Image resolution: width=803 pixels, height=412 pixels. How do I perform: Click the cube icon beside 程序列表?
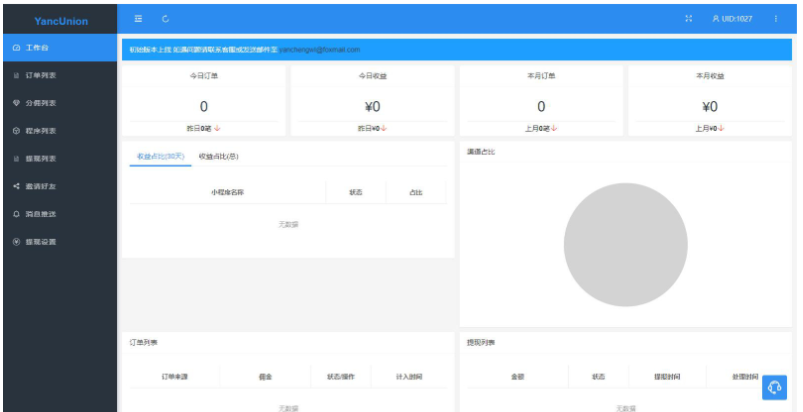pos(16,131)
